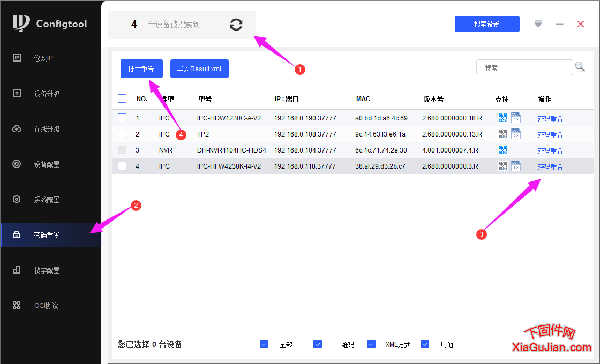This screenshot has width=600, height=364.
Task: Click 密码重置 link for NVR row
Action: pos(550,150)
